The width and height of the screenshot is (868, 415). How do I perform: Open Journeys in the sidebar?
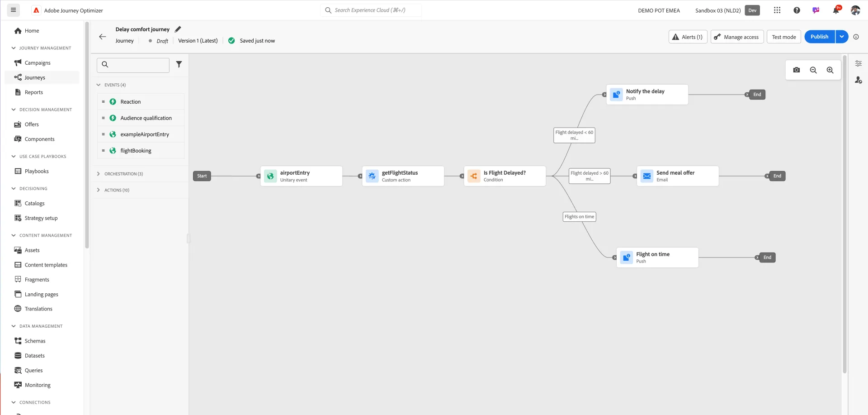42,77
